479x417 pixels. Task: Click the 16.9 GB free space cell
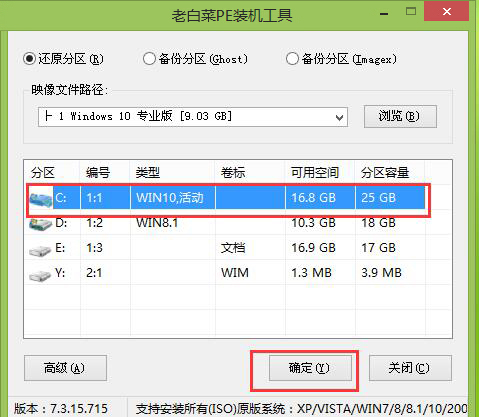[x=313, y=248]
